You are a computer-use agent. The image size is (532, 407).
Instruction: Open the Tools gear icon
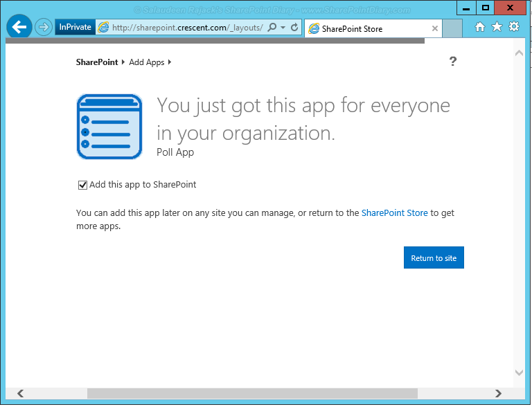514,26
